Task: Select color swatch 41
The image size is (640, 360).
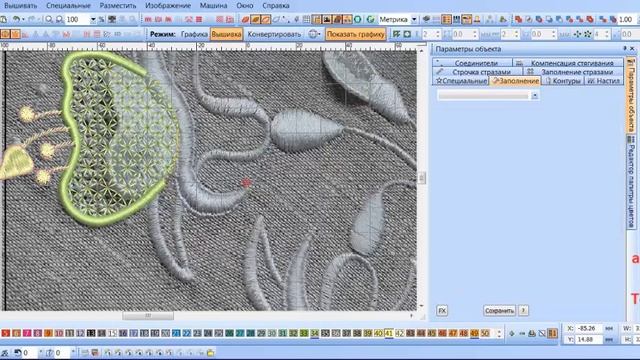Action: [x=389, y=333]
